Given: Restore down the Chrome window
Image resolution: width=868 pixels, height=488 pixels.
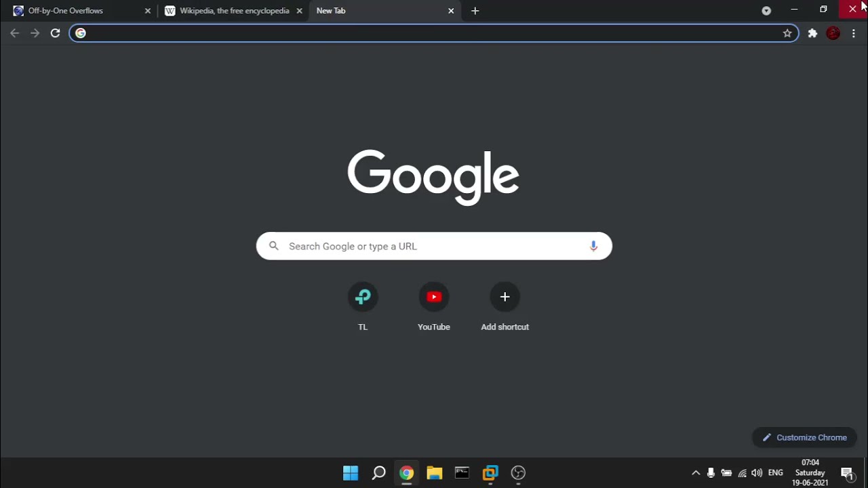Looking at the screenshot, I should click(x=823, y=9).
